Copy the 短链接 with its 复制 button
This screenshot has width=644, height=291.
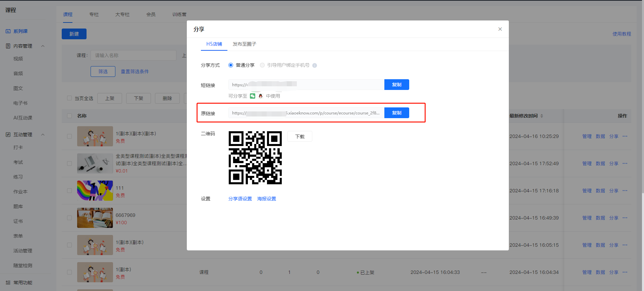pyautogui.click(x=397, y=85)
